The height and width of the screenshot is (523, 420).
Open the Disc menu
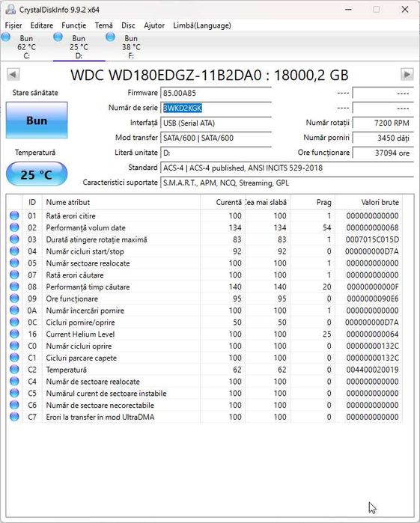[128, 25]
